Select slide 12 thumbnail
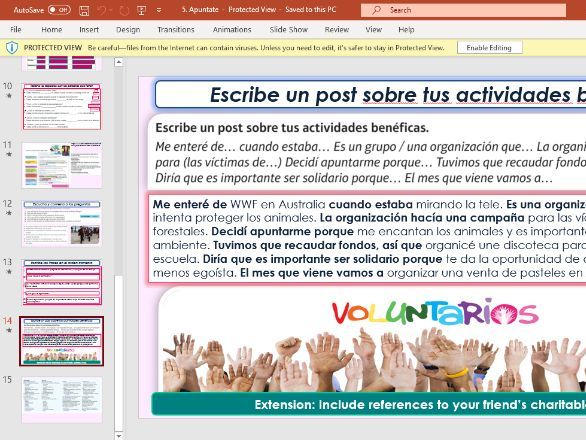 click(x=62, y=223)
